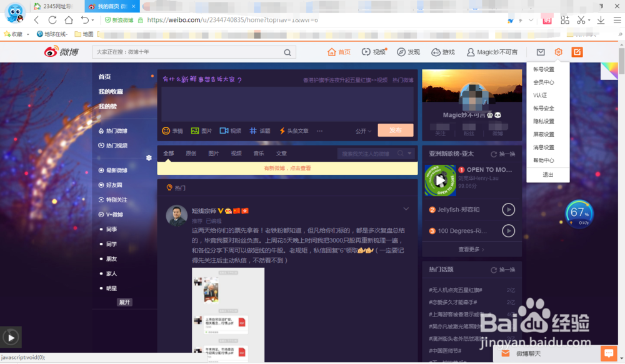This screenshot has height=364, width=625.
Task: Click the Weibo logo in header
Action: [x=61, y=52]
